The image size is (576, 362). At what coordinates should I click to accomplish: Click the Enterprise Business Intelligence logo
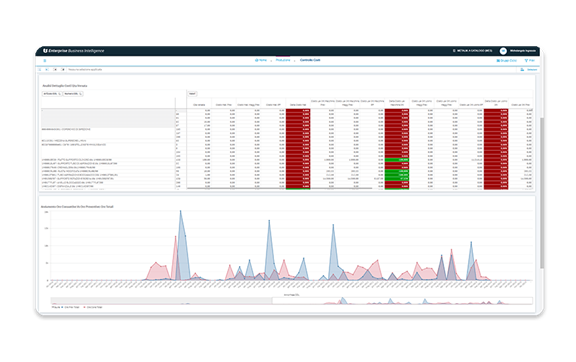coord(73,51)
